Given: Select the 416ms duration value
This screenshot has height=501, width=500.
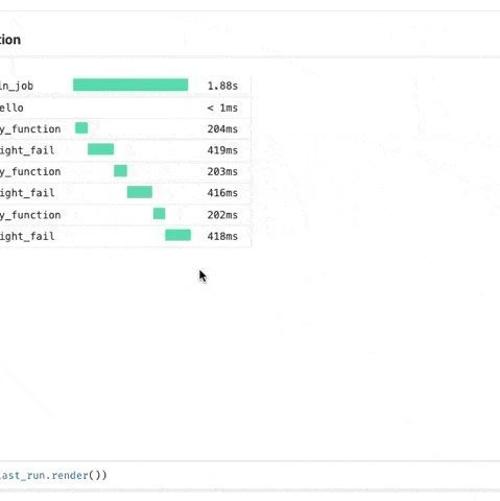Looking at the screenshot, I should tap(223, 193).
